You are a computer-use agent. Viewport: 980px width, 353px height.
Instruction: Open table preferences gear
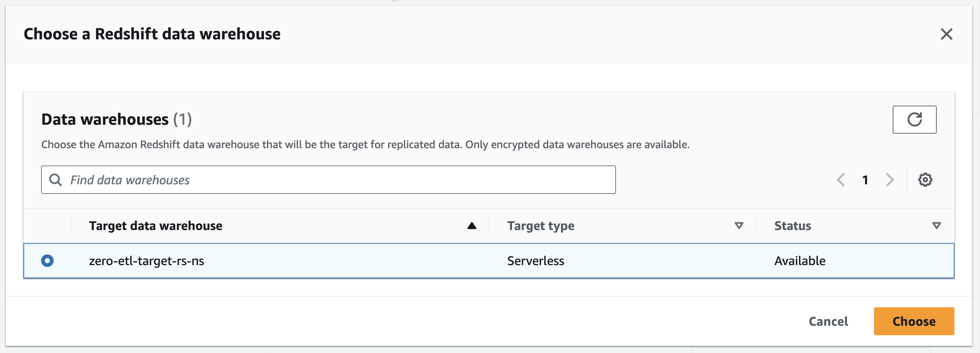925,180
